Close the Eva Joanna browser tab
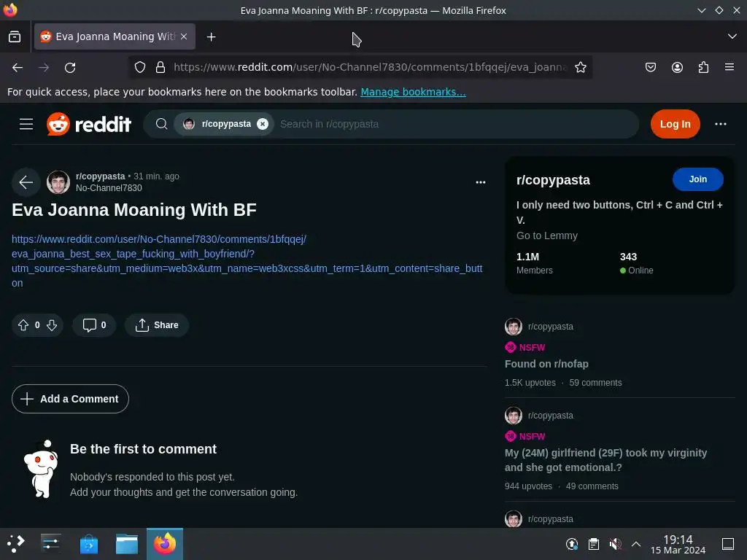Viewport: 747px width, 560px height. 184,36
